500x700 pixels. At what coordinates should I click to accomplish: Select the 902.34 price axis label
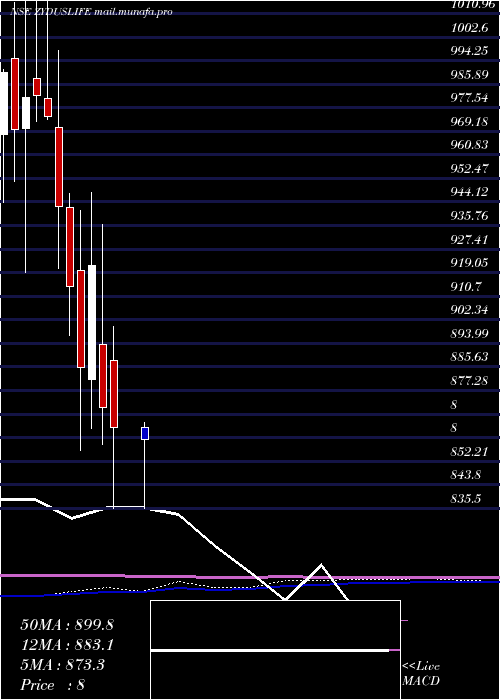coord(469,309)
